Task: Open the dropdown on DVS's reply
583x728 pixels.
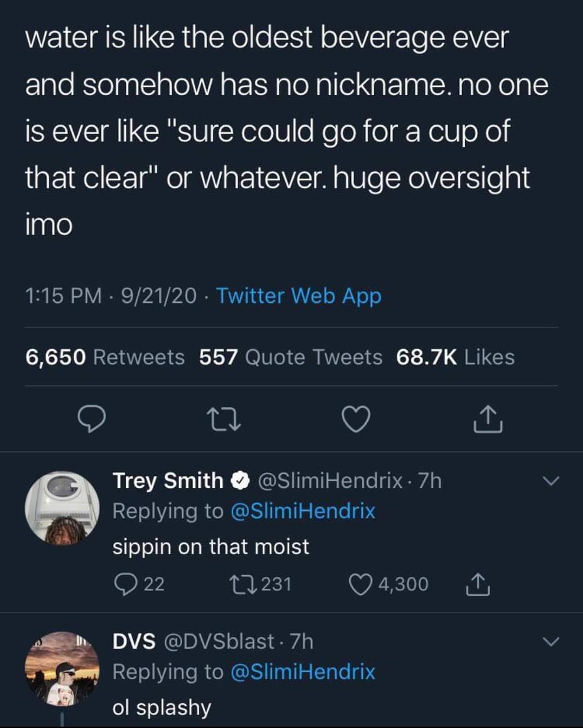Action: (550, 641)
